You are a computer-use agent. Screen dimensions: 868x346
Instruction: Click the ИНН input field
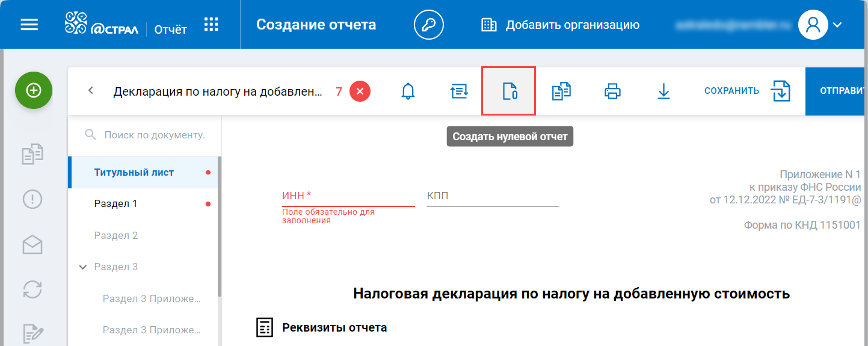[348, 197]
